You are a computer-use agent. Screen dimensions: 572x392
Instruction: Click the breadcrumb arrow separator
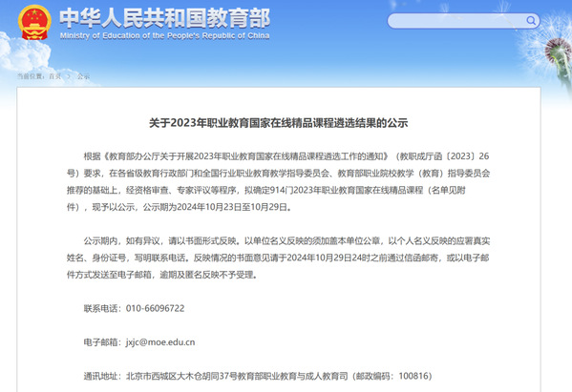69,76
